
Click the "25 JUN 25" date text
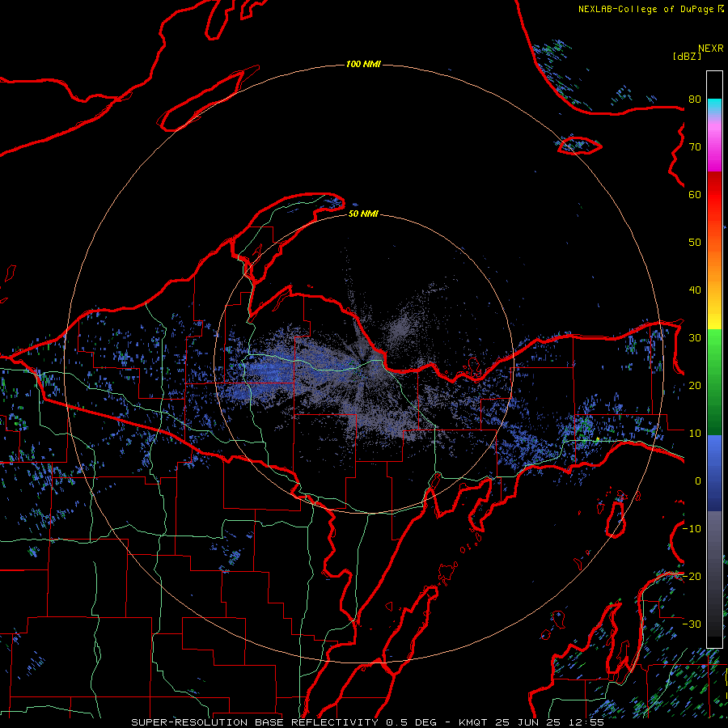(x=529, y=722)
